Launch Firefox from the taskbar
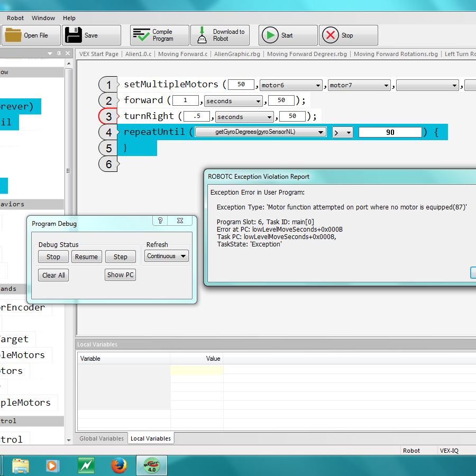Viewport: 476px width, 476px height. (119, 465)
